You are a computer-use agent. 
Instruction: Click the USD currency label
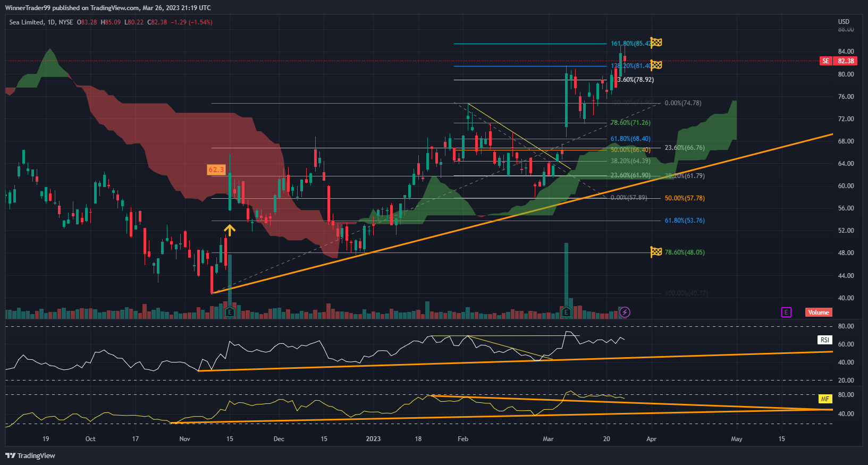click(844, 22)
